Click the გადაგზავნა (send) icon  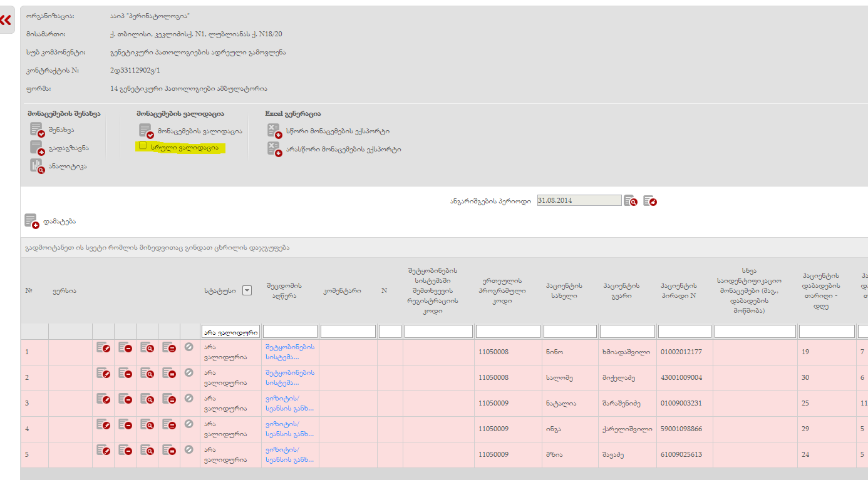tap(37, 148)
